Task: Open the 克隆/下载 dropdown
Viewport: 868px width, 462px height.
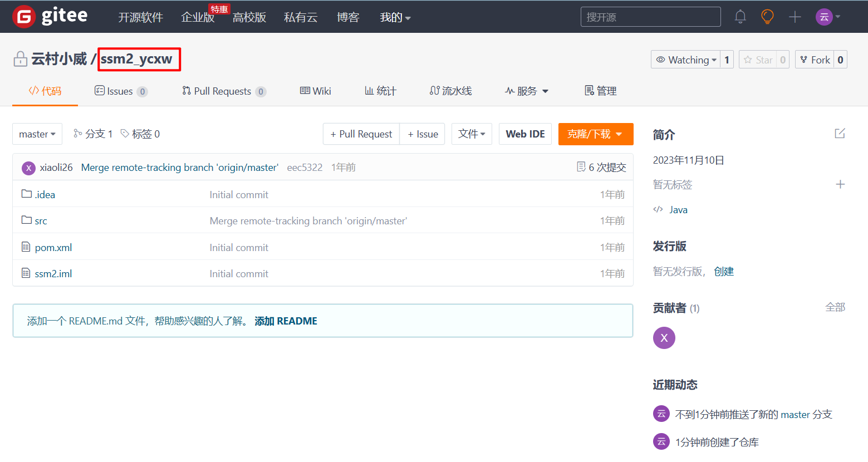Action: click(595, 134)
